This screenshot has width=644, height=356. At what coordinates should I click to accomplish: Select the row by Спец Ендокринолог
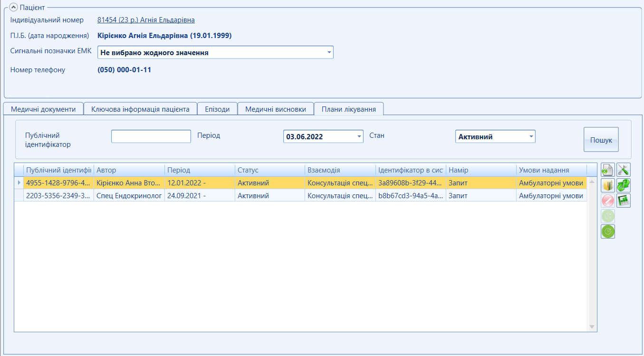(x=304, y=195)
